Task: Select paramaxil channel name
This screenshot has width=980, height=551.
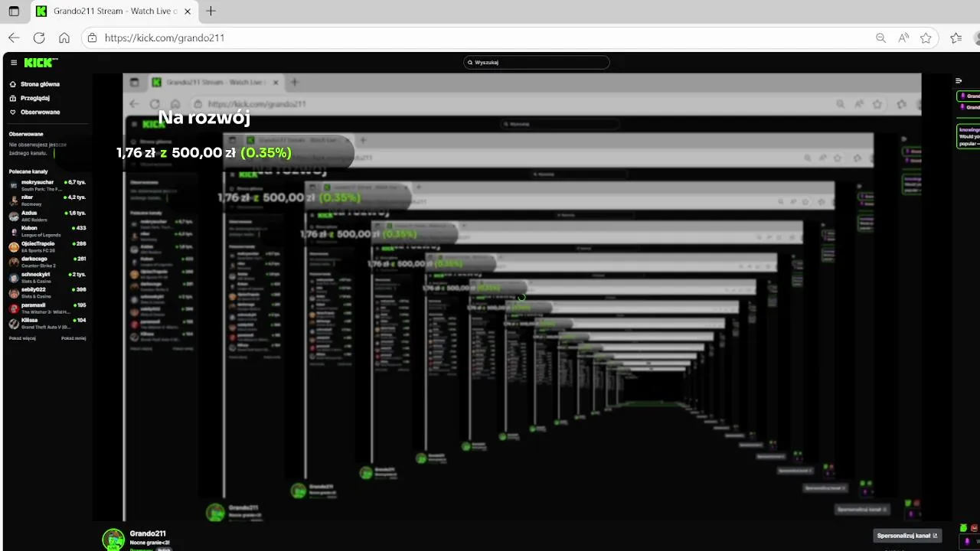Action: [34, 305]
